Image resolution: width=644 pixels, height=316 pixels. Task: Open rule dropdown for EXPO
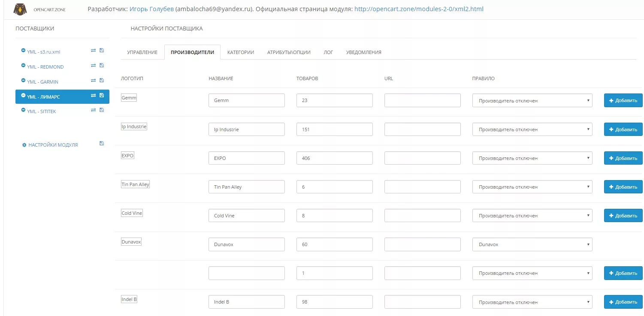(x=532, y=158)
